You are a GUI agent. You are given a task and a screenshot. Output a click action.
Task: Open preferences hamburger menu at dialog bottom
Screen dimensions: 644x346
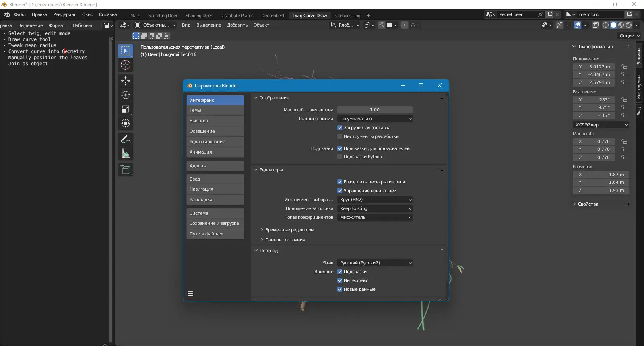[x=190, y=294]
